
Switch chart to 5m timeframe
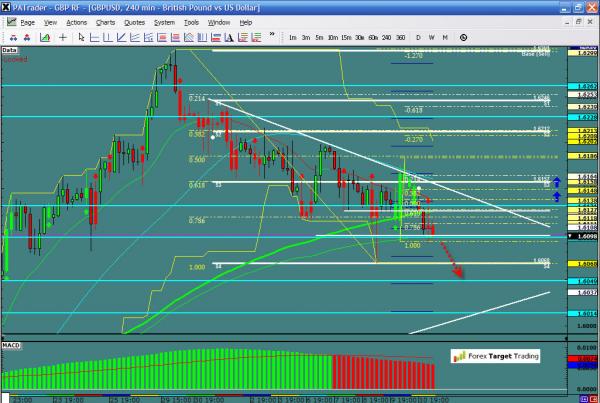(x=320, y=38)
